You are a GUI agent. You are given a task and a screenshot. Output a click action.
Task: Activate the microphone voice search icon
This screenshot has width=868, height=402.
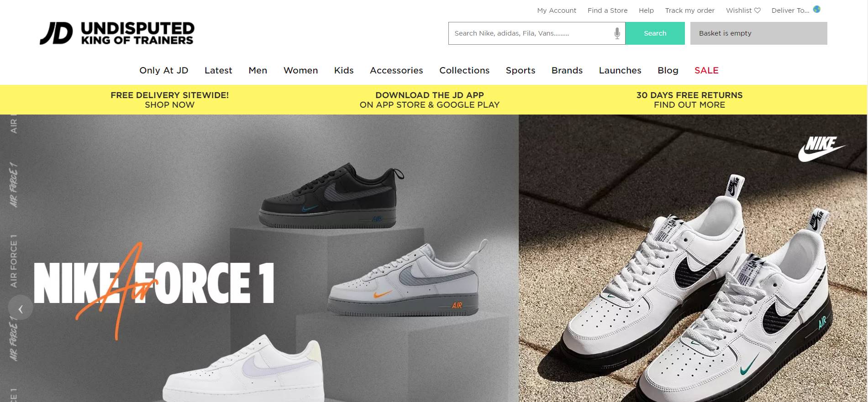pos(617,33)
